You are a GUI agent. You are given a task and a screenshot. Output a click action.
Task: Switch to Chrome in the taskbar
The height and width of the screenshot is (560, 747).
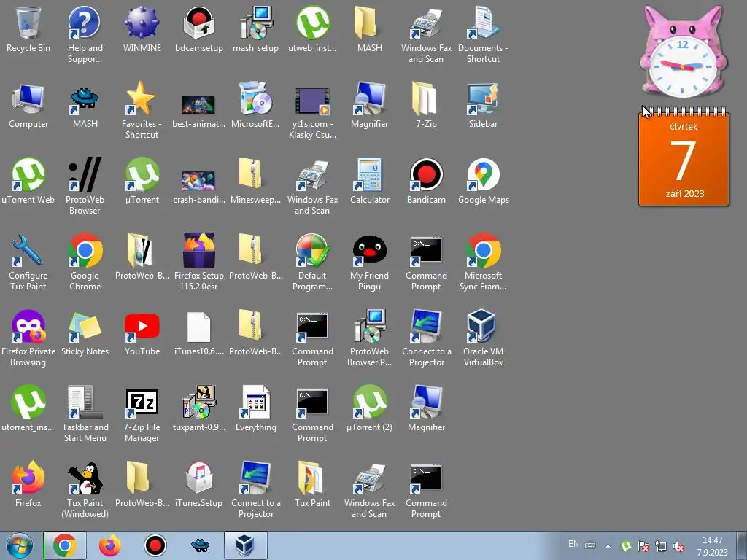(x=65, y=545)
